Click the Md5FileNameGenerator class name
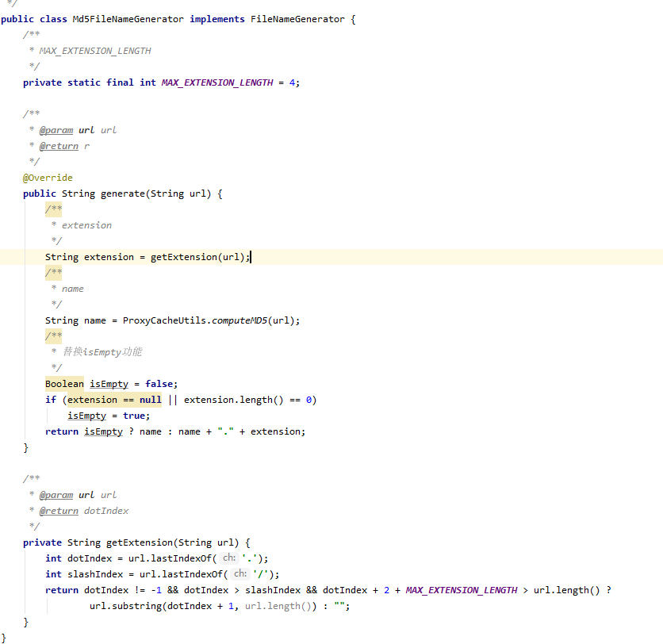The height and width of the screenshot is (644, 663). coord(128,20)
